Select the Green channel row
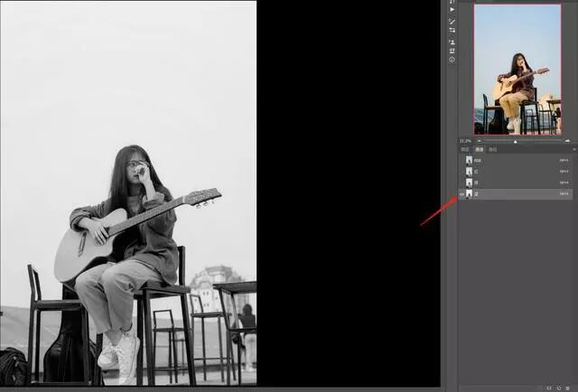Screen dimensions: 578x392 [516, 182]
